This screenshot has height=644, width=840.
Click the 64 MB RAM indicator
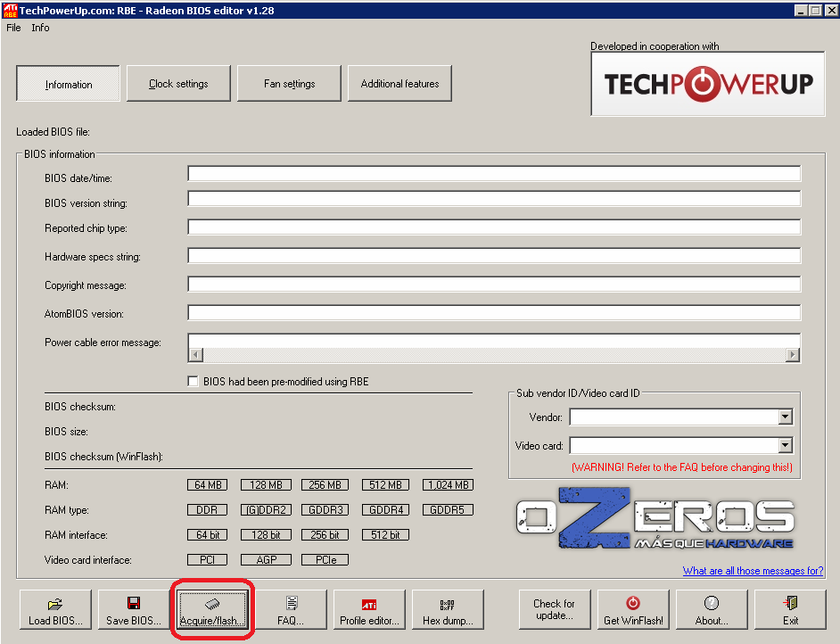click(207, 485)
